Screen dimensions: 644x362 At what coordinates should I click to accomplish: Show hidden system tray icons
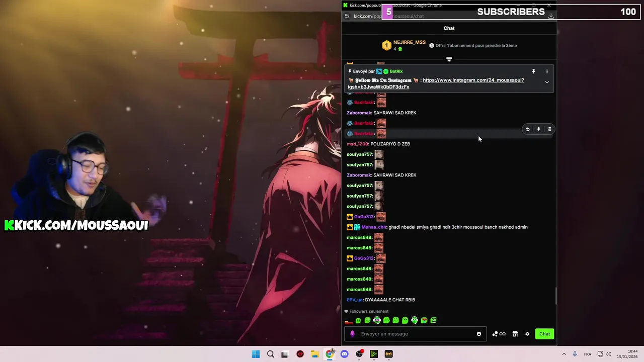(564, 354)
